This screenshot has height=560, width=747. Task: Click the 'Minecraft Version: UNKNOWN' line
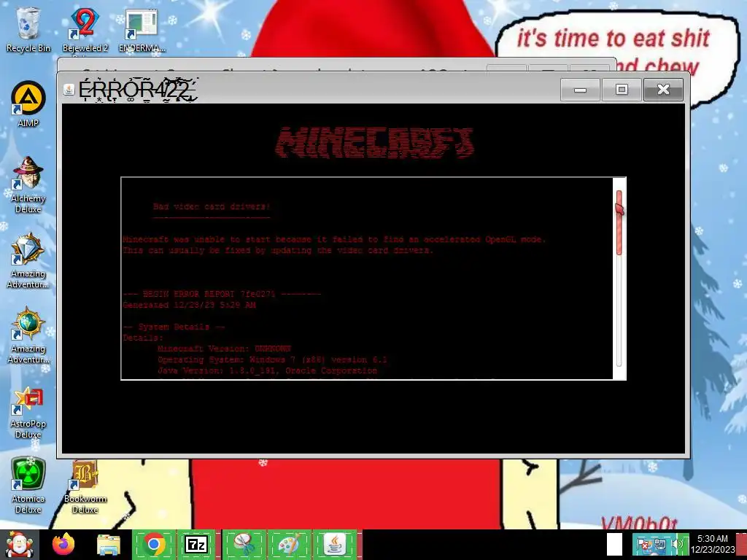224,349
